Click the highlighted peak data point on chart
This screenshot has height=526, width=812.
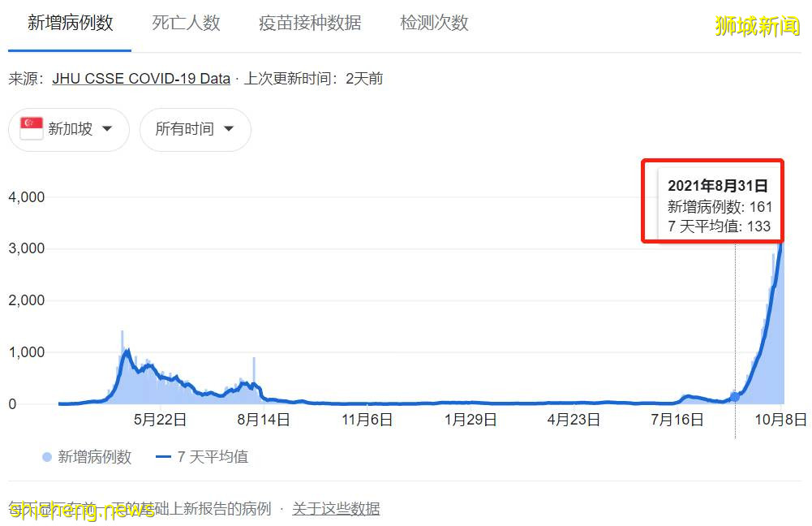(736, 397)
